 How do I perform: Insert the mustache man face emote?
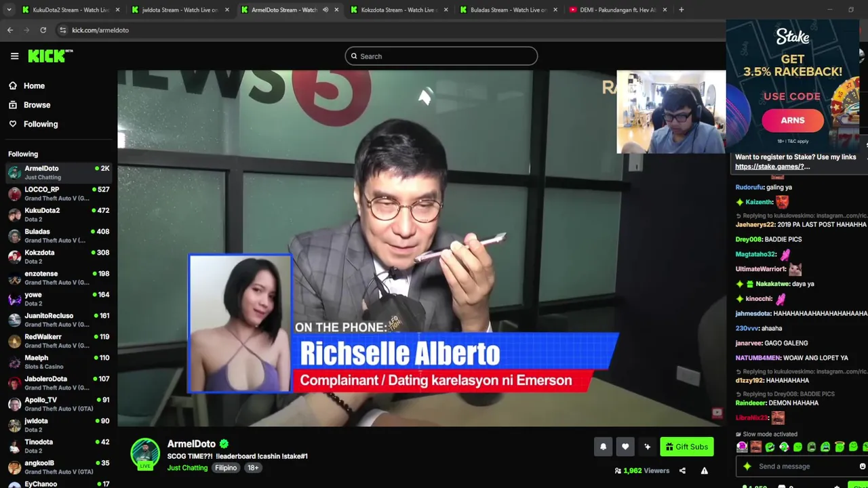point(756,447)
